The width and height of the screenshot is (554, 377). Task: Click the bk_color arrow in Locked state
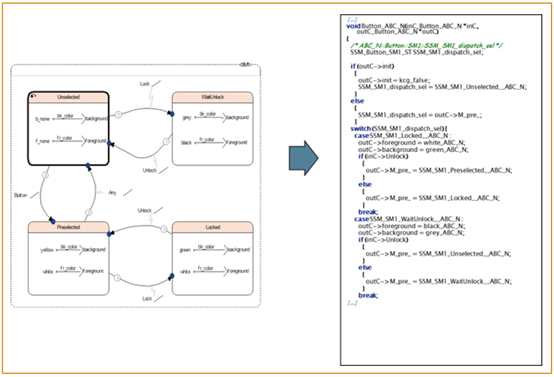point(208,249)
